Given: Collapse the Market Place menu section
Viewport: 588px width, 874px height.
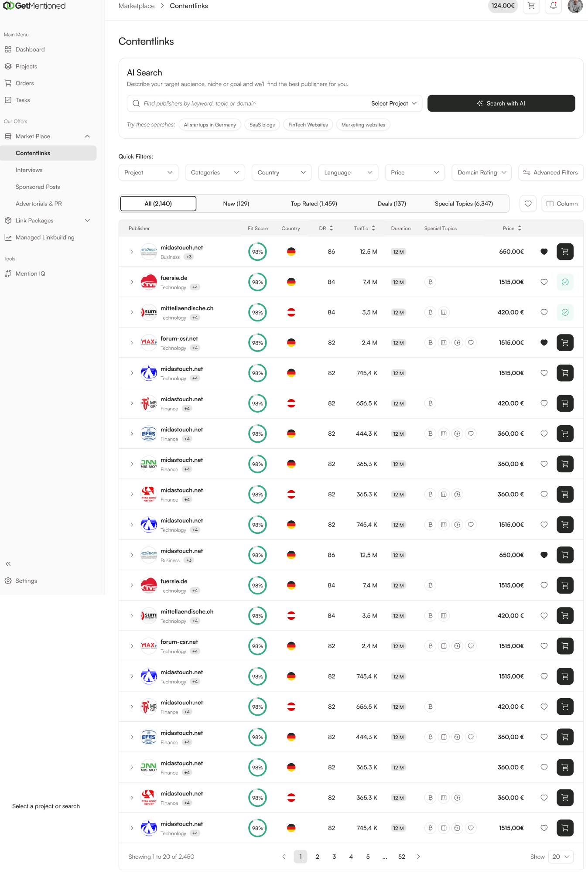Looking at the screenshot, I should pyautogui.click(x=87, y=136).
